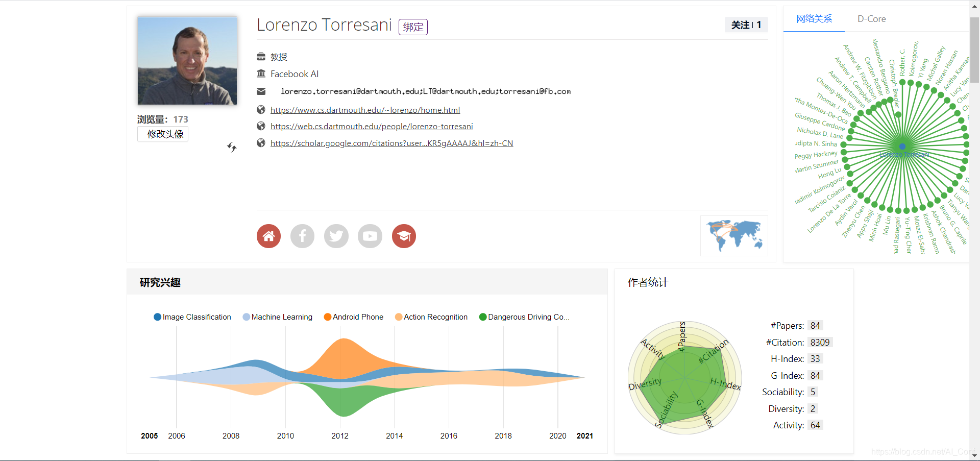The width and height of the screenshot is (980, 461).
Task: Click the #Citation value 8309
Action: [x=820, y=342]
